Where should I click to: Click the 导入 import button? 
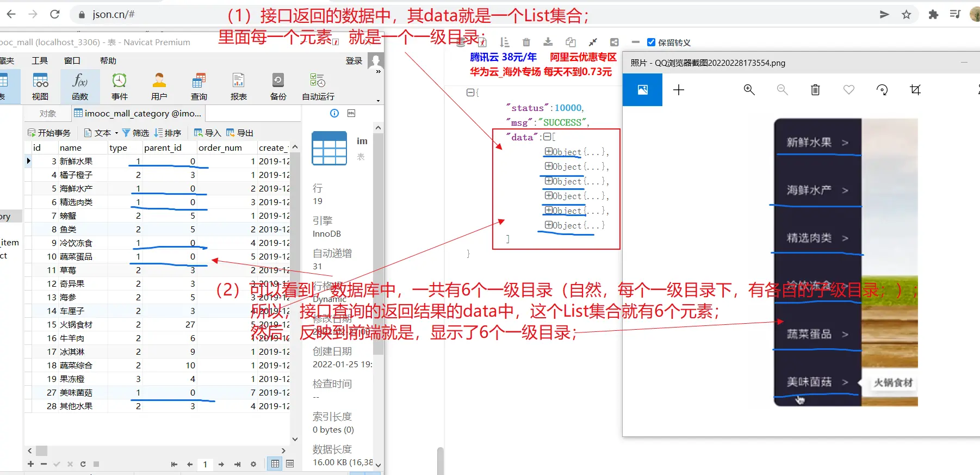[208, 133]
